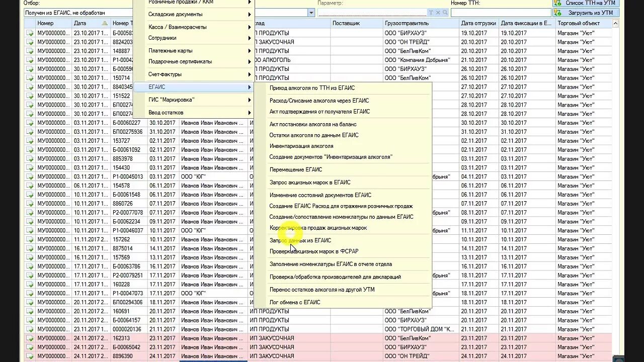Screen dimensions: 644x362
Task: Expand Складские документы submenu arrow
Action: pos(249,15)
